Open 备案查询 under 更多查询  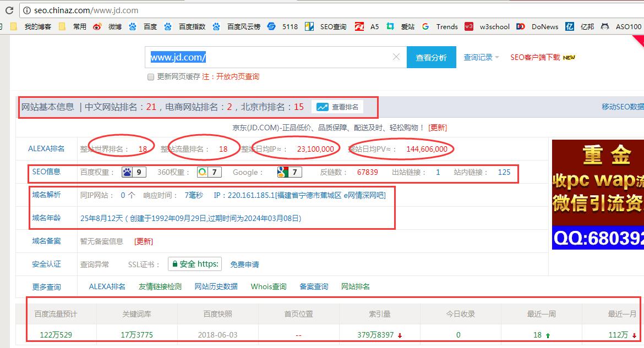[314, 286]
